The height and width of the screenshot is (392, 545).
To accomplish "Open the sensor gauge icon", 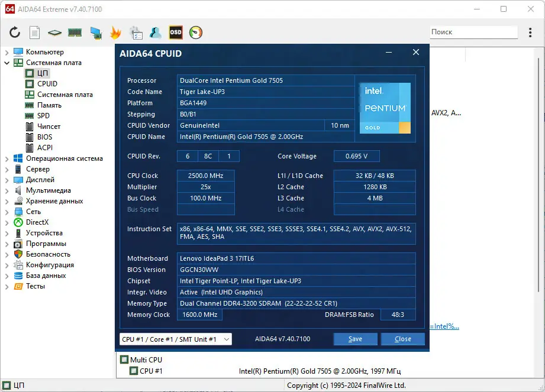I will [196, 33].
